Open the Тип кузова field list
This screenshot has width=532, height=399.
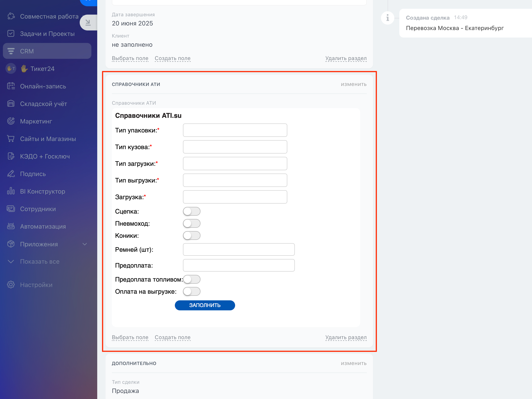click(x=235, y=147)
